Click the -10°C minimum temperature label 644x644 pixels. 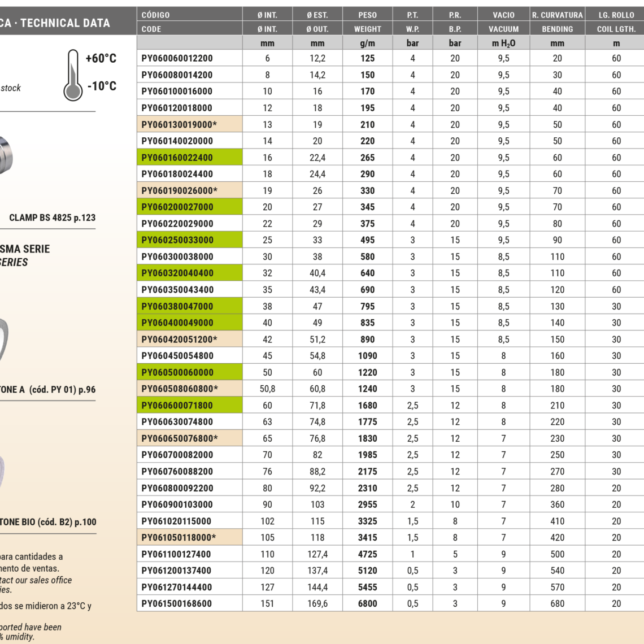pyautogui.click(x=102, y=86)
